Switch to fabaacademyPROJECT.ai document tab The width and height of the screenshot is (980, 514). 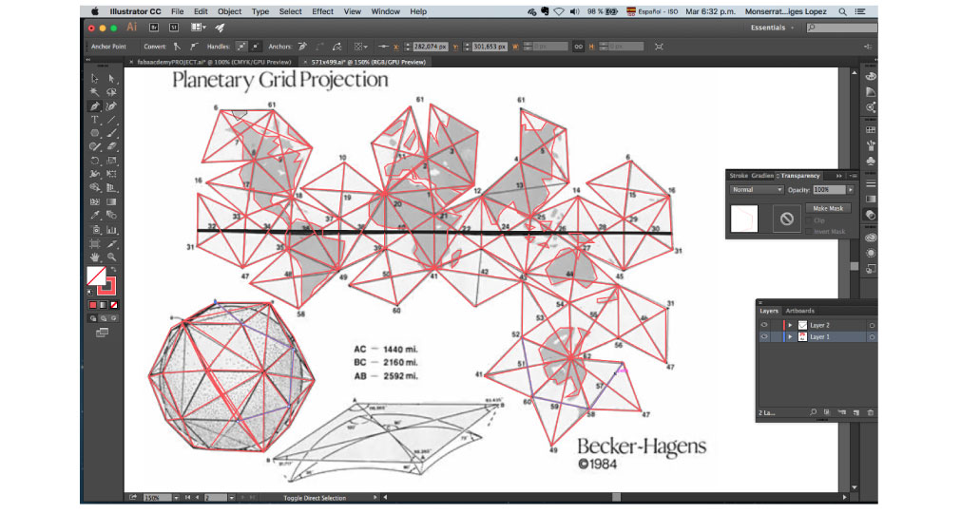pos(214,62)
